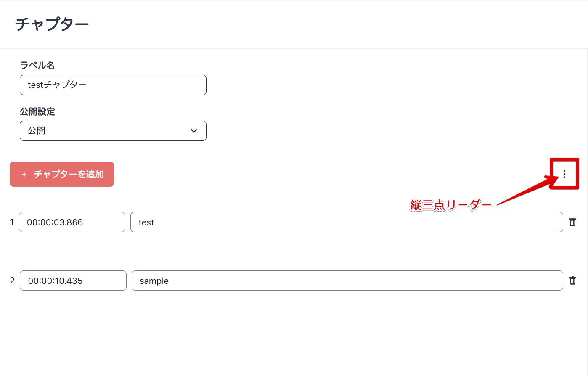Click the red 縦三点リーダー annotation text

click(450, 205)
